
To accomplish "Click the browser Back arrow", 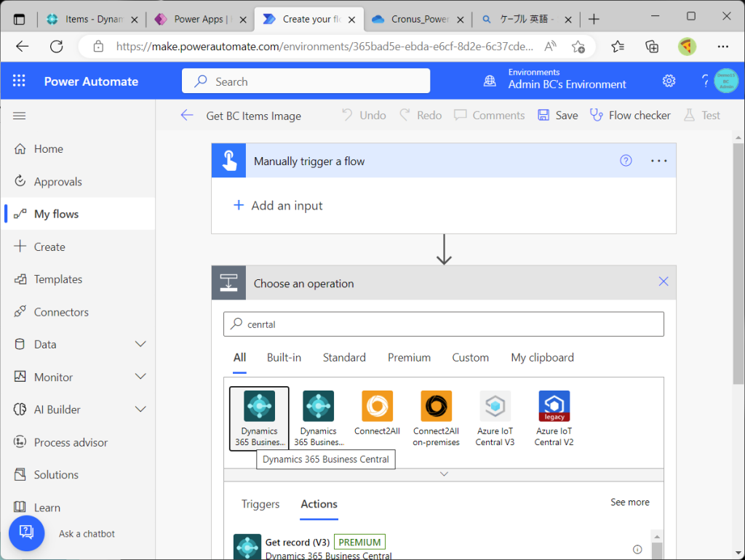I will tap(23, 46).
